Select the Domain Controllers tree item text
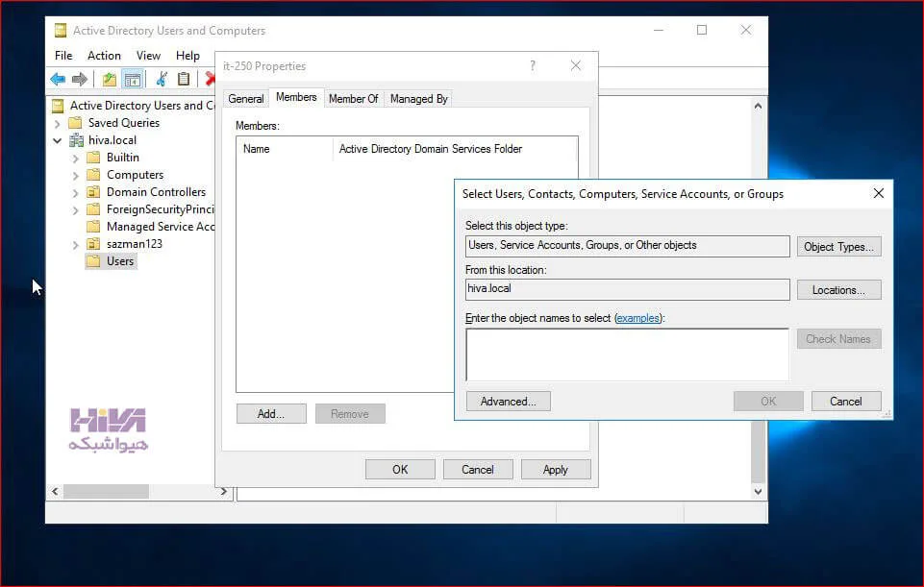The width and height of the screenshot is (924, 587). 156,192
